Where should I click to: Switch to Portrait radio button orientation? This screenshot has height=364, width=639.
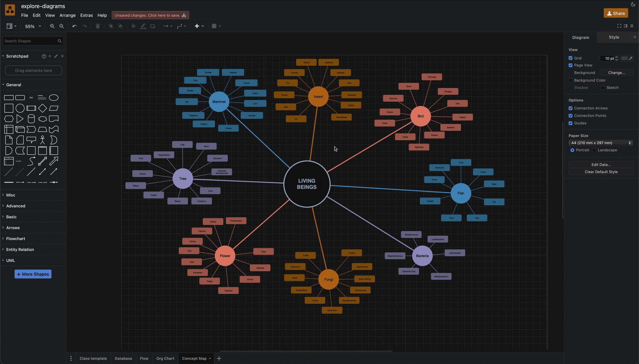coord(571,150)
